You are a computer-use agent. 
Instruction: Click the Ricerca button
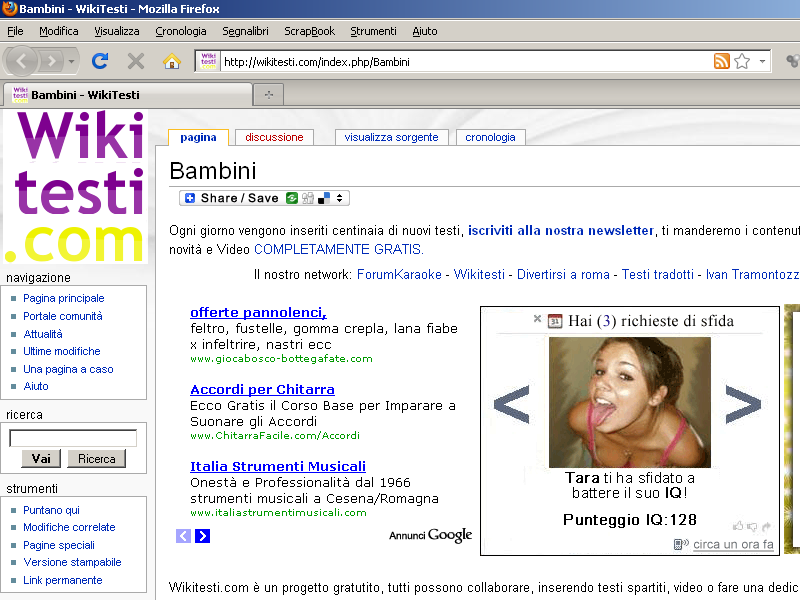click(x=96, y=459)
